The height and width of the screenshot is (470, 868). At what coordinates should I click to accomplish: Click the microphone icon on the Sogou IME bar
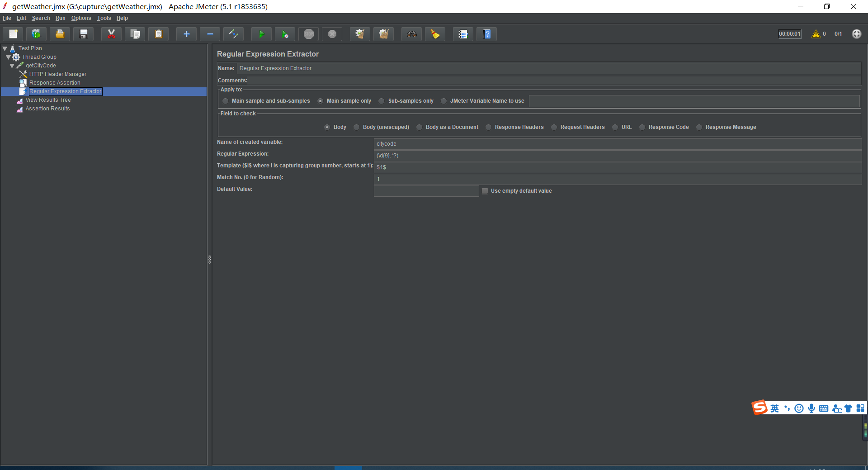pos(811,408)
